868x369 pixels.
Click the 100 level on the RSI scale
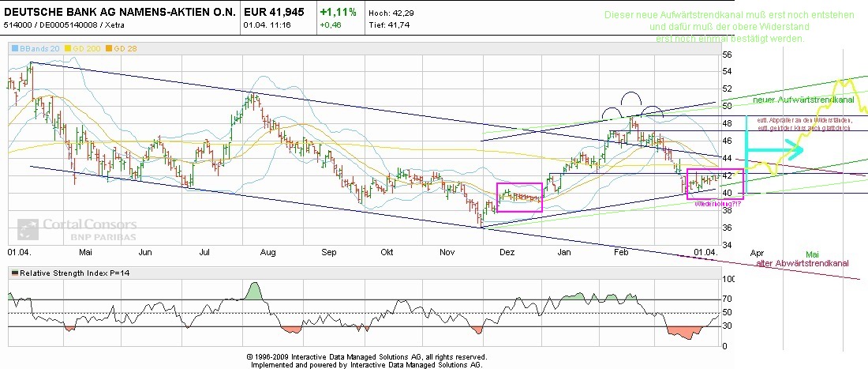click(x=729, y=280)
